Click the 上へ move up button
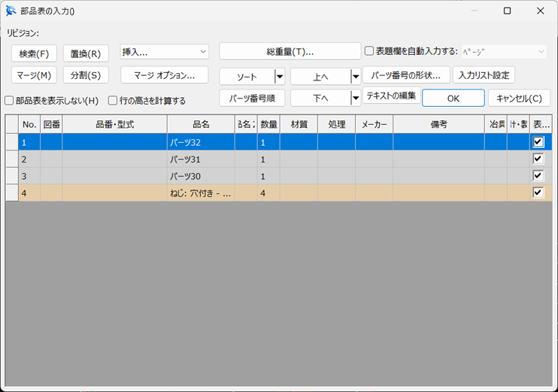Viewport: 558px width, 392px height. tap(320, 77)
